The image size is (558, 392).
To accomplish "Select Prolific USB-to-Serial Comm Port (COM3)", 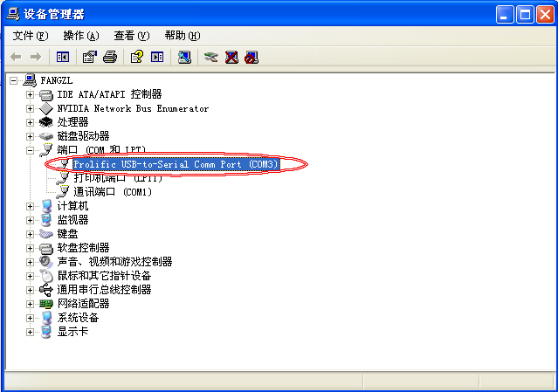I will (176, 164).
